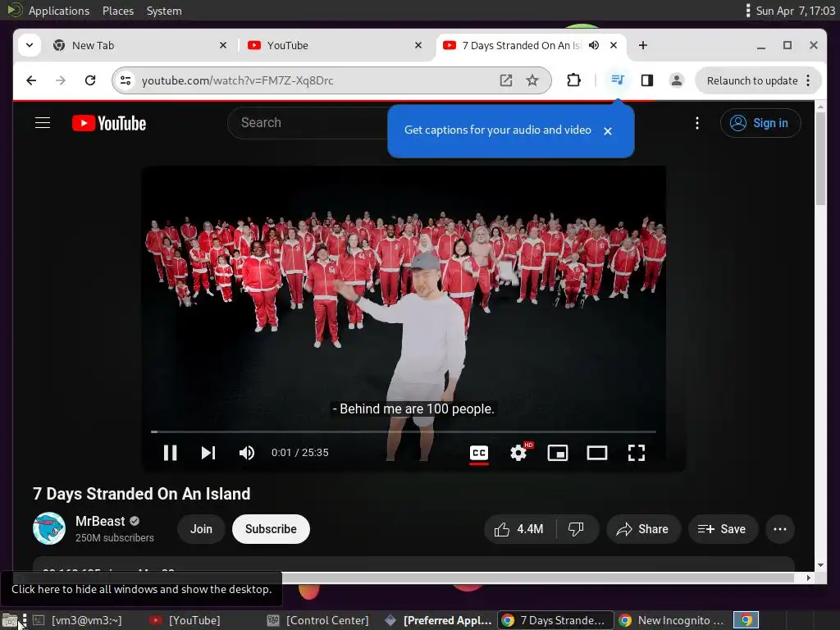Image resolution: width=840 pixels, height=630 pixels.
Task: Open media controls icon
Action: tap(618, 80)
